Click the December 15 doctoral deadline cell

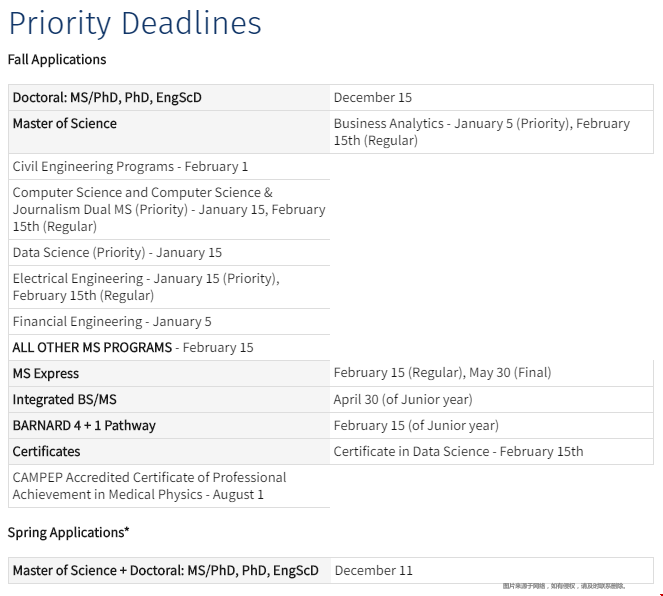492,98
